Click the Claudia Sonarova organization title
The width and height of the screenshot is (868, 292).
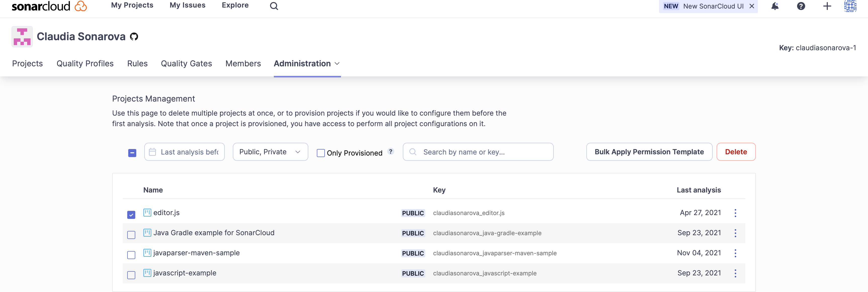pyautogui.click(x=81, y=36)
